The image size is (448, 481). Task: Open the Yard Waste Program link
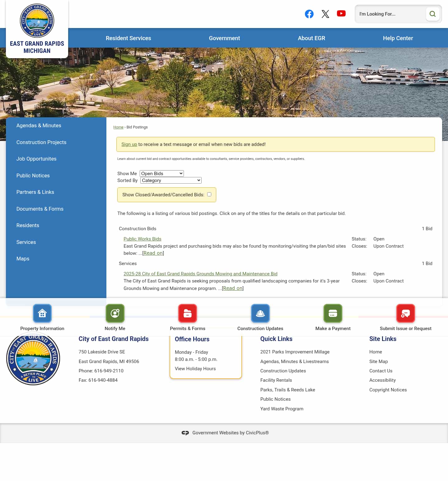point(282,409)
